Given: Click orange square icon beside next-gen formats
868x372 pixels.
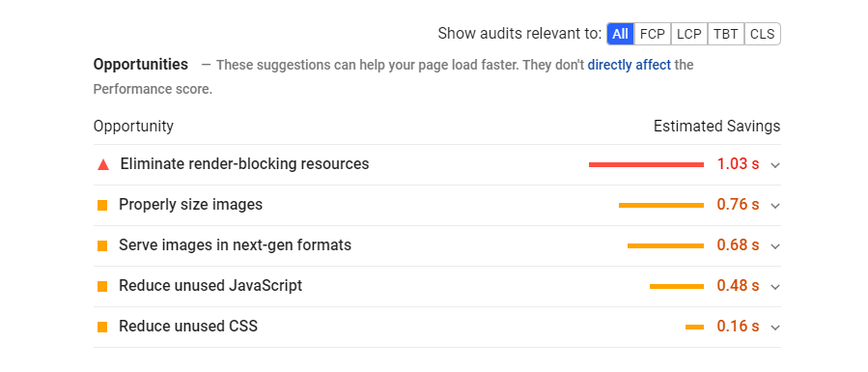Looking at the screenshot, I should [102, 245].
